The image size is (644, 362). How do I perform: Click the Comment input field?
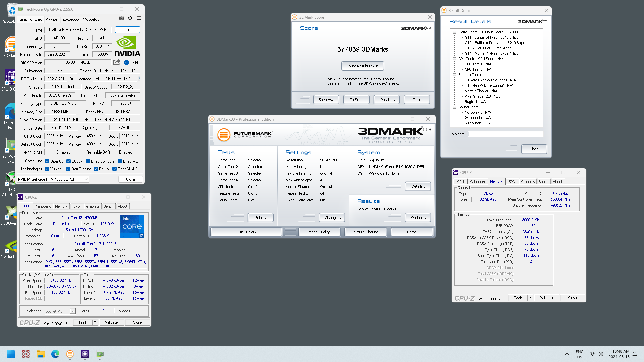point(505,134)
